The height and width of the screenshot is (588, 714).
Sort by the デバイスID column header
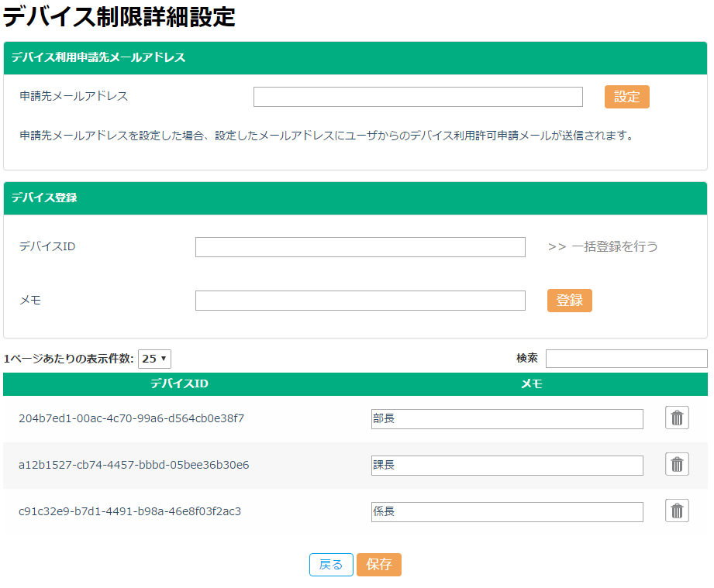[x=179, y=383]
